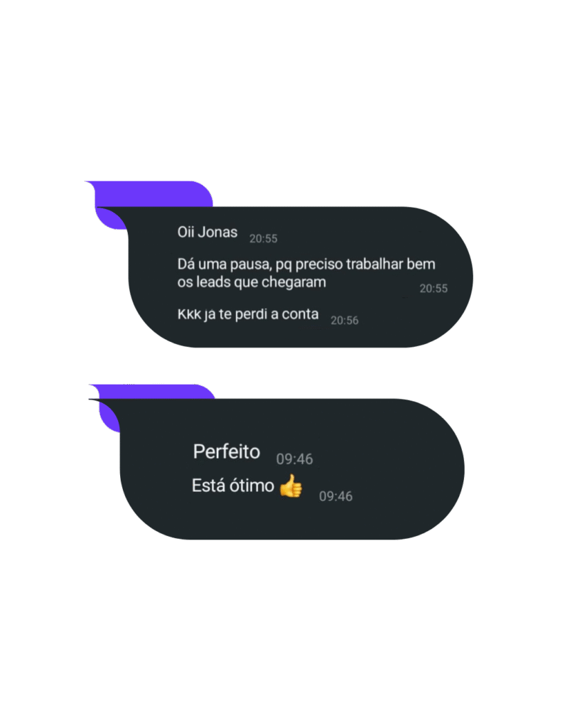Click the 09:46 timestamp beside 'Perfeito'

pyautogui.click(x=295, y=459)
